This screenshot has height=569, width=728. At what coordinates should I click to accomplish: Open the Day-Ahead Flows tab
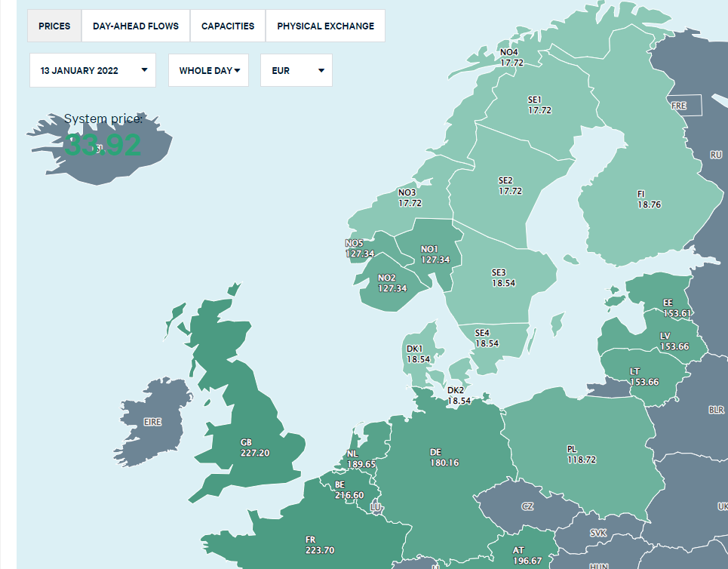tap(136, 26)
